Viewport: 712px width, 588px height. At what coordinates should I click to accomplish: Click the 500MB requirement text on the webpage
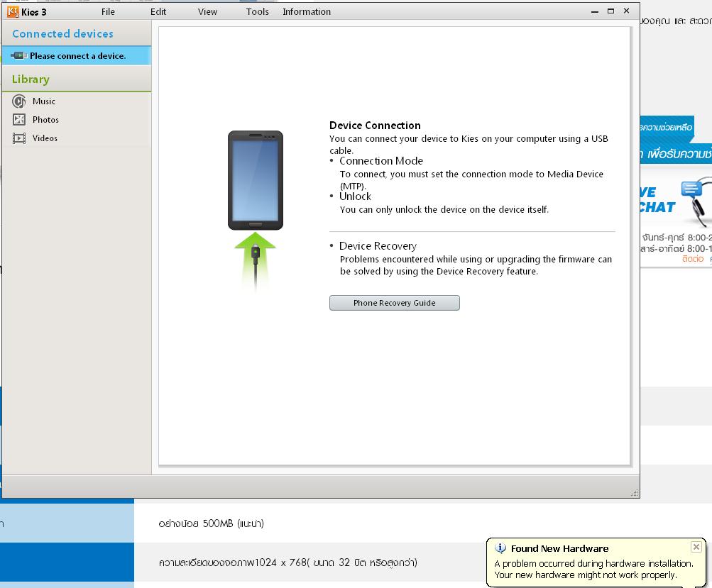point(211,523)
